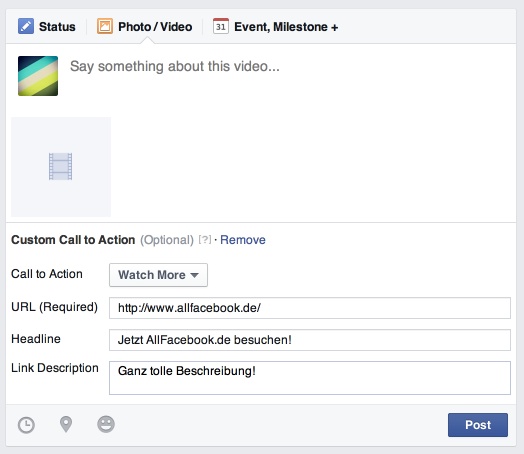Click the 'URL (Required)' label
Image resolution: width=524 pixels, height=454 pixels.
pyautogui.click(x=54, y=307)
